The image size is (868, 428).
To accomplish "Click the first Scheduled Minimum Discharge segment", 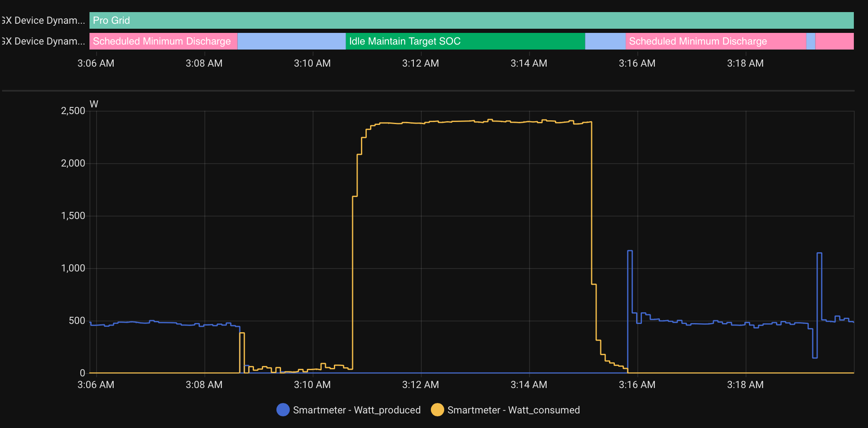I will 163,41.
